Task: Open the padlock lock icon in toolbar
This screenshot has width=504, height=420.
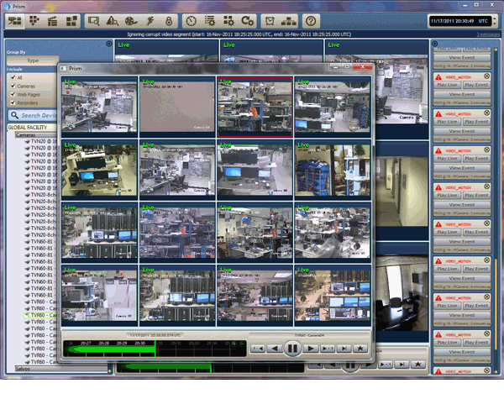Action: [x=168, y=20]
